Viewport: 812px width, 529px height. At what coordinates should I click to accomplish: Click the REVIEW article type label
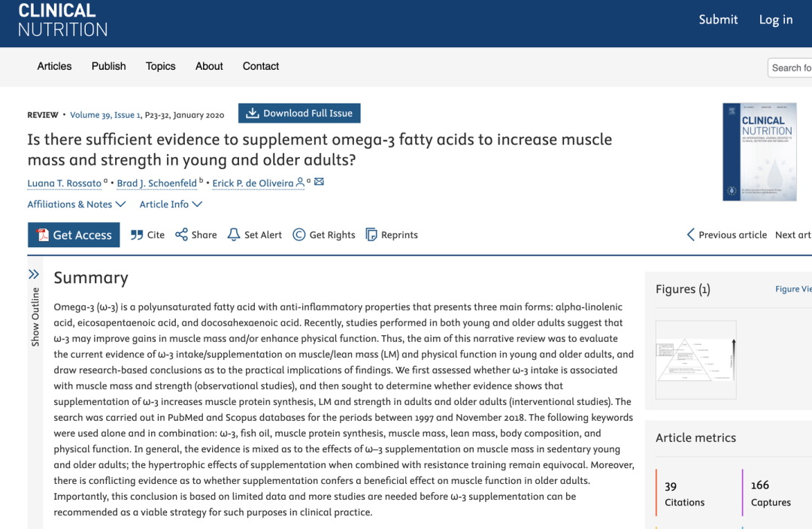(43, 115)
